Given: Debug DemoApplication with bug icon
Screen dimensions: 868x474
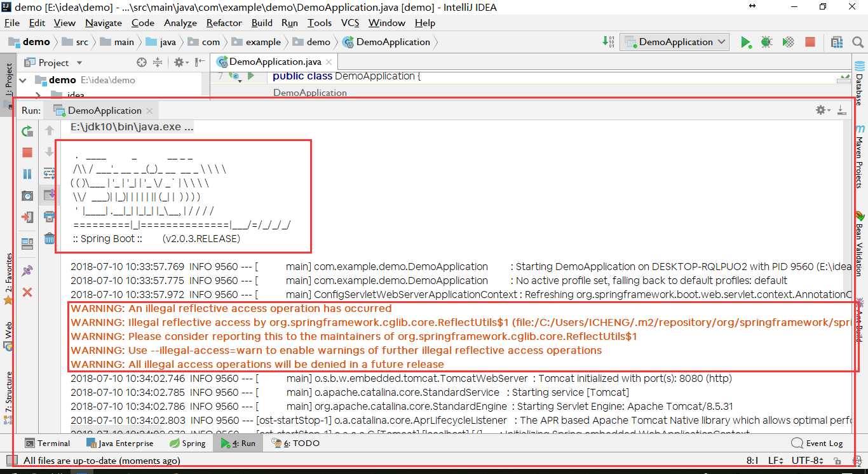Looking at the screenshot, I should pyautogui.click(x=767, y=42).
